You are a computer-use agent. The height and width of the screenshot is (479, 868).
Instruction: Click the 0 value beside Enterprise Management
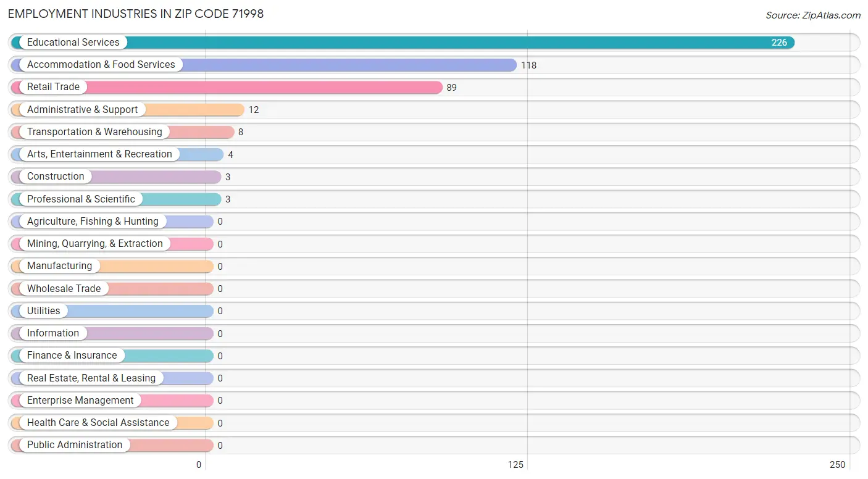pyautogui.click(x=220, y=401)
